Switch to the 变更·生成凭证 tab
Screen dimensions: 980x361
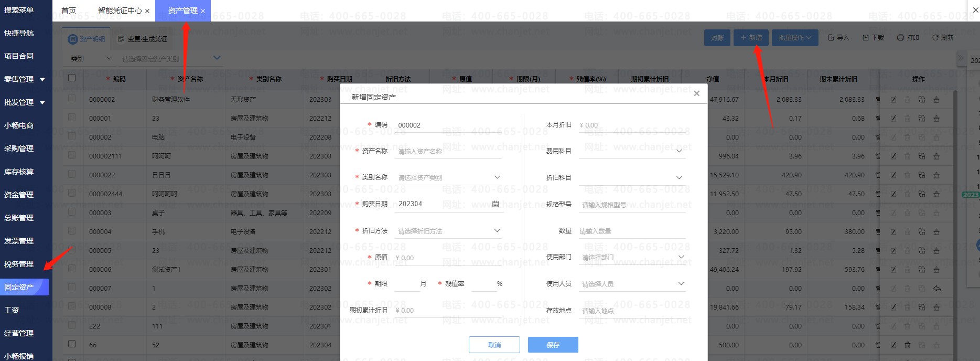coord(143,39)
